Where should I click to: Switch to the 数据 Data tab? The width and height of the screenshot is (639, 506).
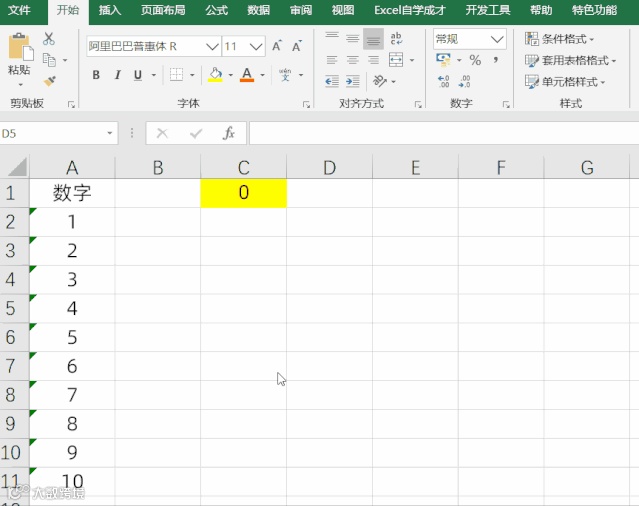[259, 10]
